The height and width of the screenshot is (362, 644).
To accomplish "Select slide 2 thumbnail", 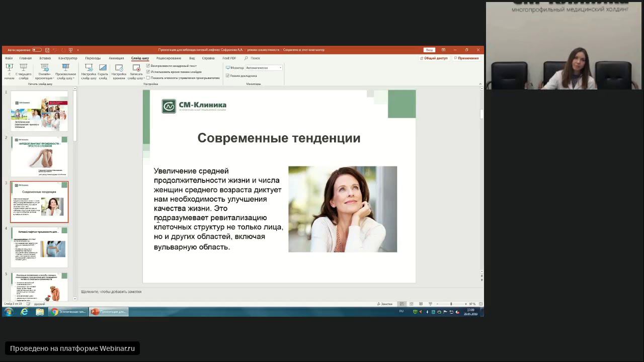I will click(39, 156).
